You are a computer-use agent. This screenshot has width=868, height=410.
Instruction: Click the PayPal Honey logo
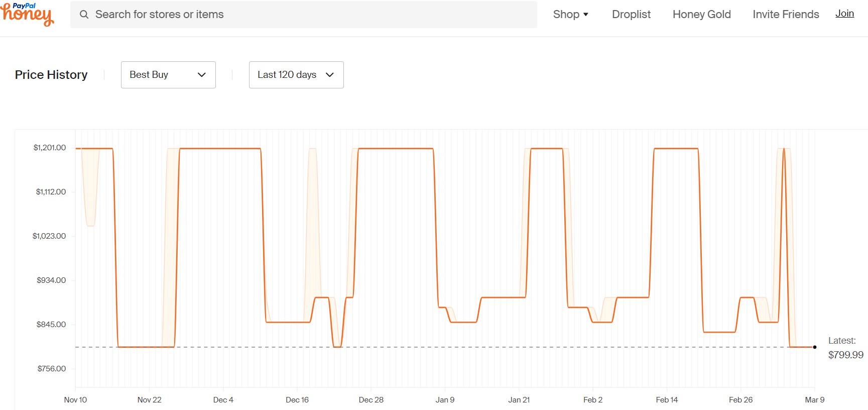point(27,14)
